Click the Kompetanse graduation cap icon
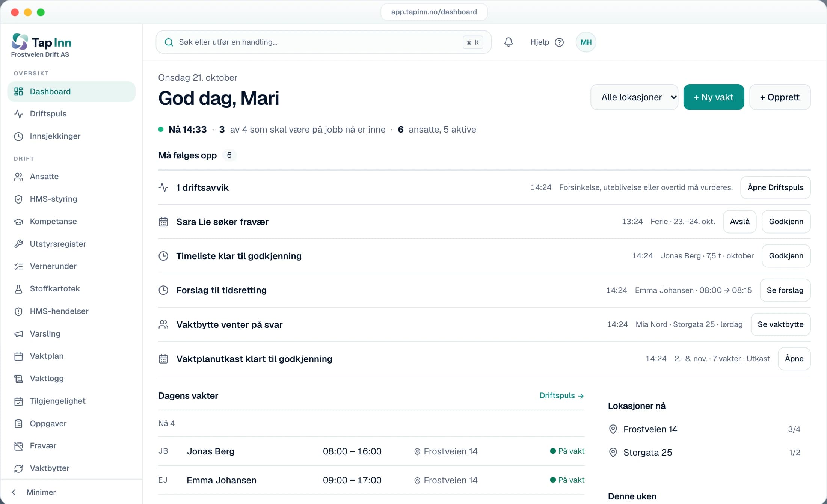 [18, 222]
